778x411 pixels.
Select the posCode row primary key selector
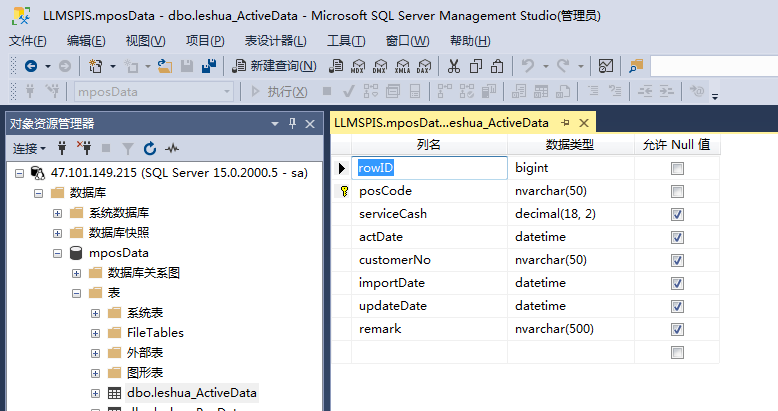[x=342, y=191]
